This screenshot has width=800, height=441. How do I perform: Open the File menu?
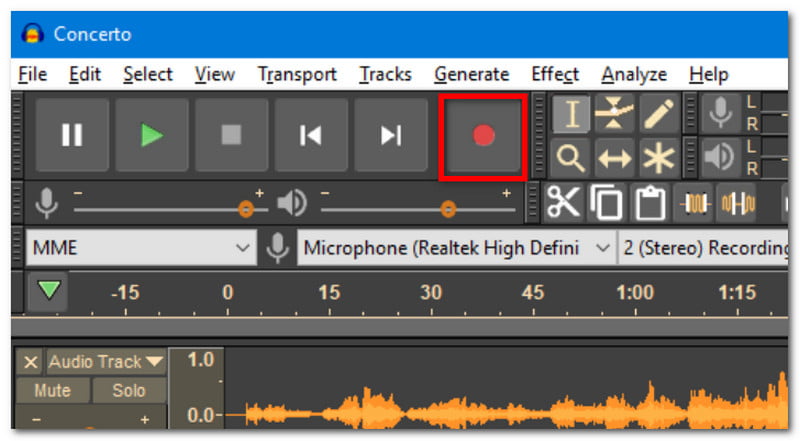pos(32,75)
